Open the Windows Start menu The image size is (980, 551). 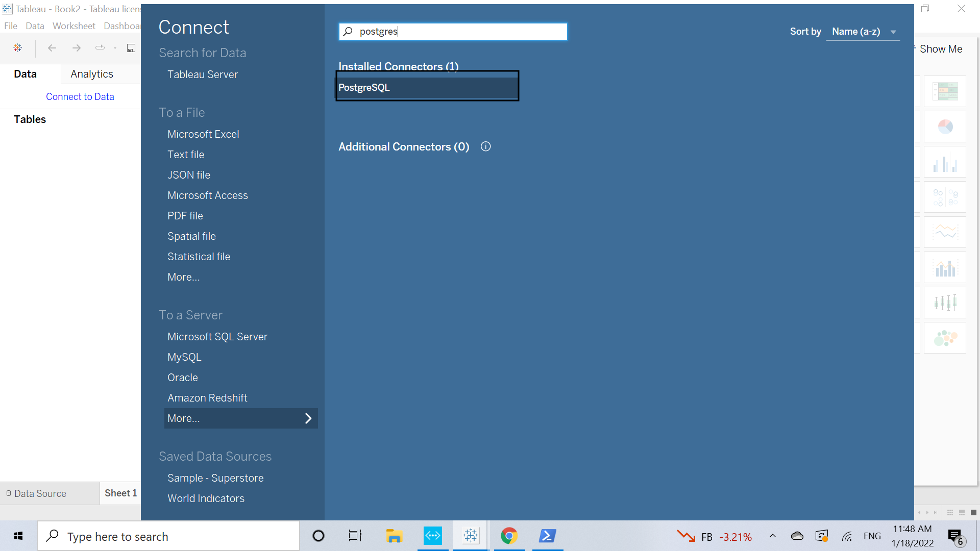(18, 536)
